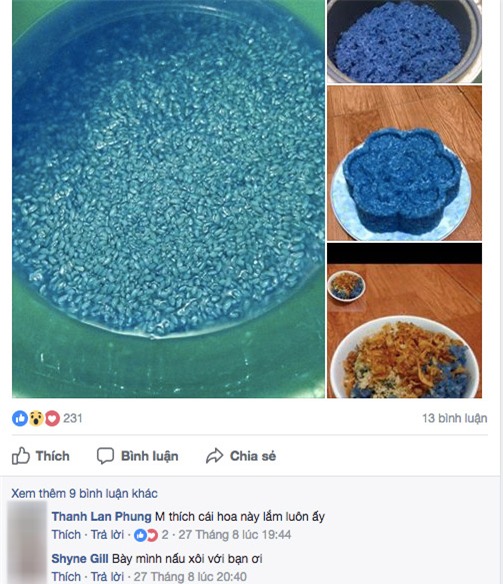
Task: Open the blue rice in cooker photo
Action: point(404,41)
